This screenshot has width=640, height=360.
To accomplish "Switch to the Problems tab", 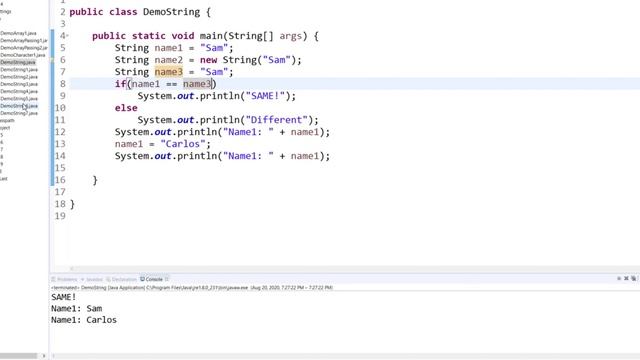I will click(x=64, y=279).
